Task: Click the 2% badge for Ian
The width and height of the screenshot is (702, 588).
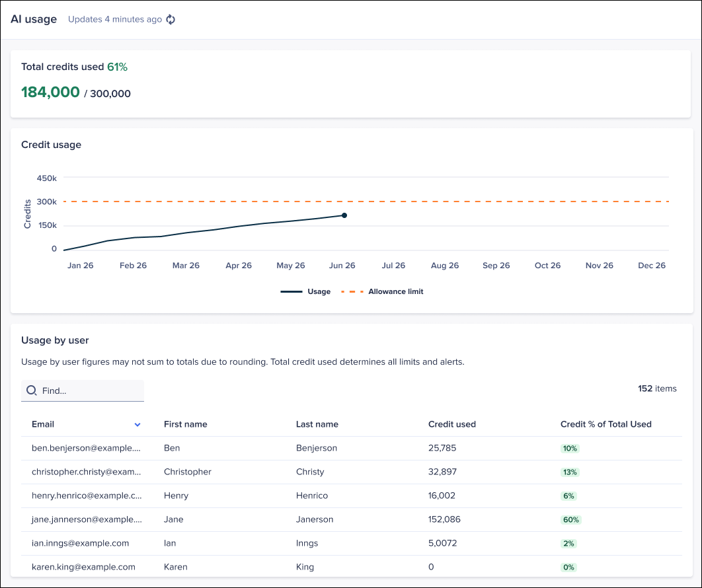Action: point(568,543)
